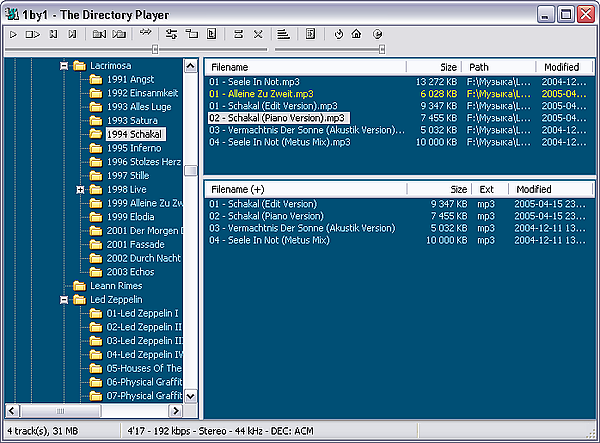Image resolution: width=600 pixels, height=443 pixels.
Task: Click the text lines list icon
Action: point(284,34)
